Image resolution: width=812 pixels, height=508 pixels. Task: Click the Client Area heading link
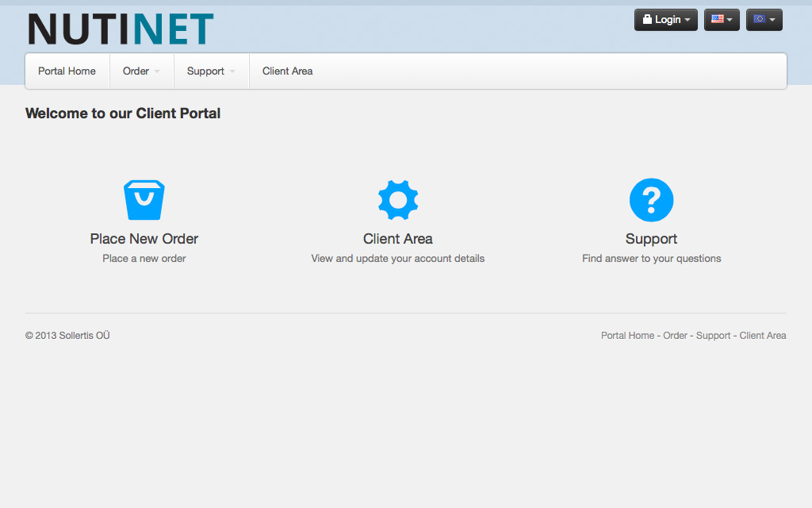click(x=398, y=239)
